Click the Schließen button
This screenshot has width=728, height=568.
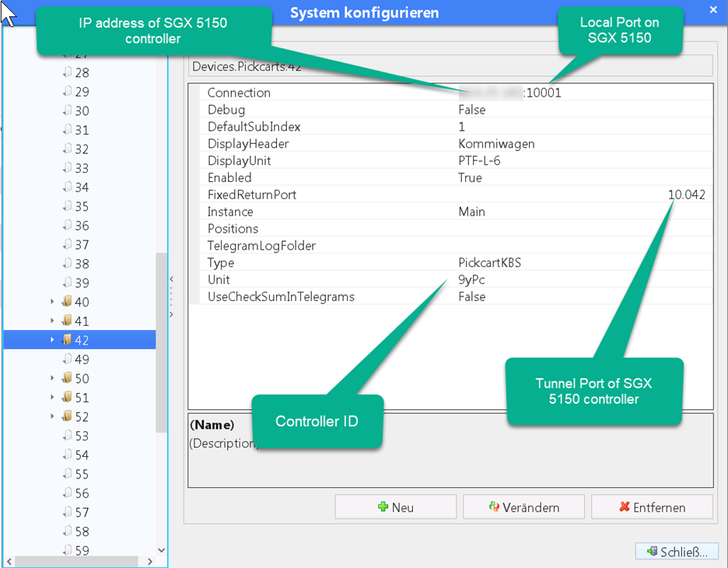(x=677, y=552)
